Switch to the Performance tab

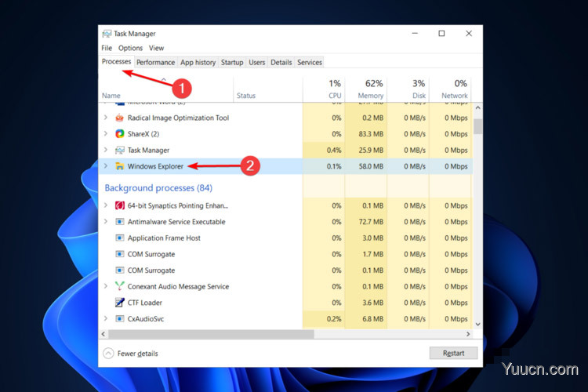[x=155, y=63]
